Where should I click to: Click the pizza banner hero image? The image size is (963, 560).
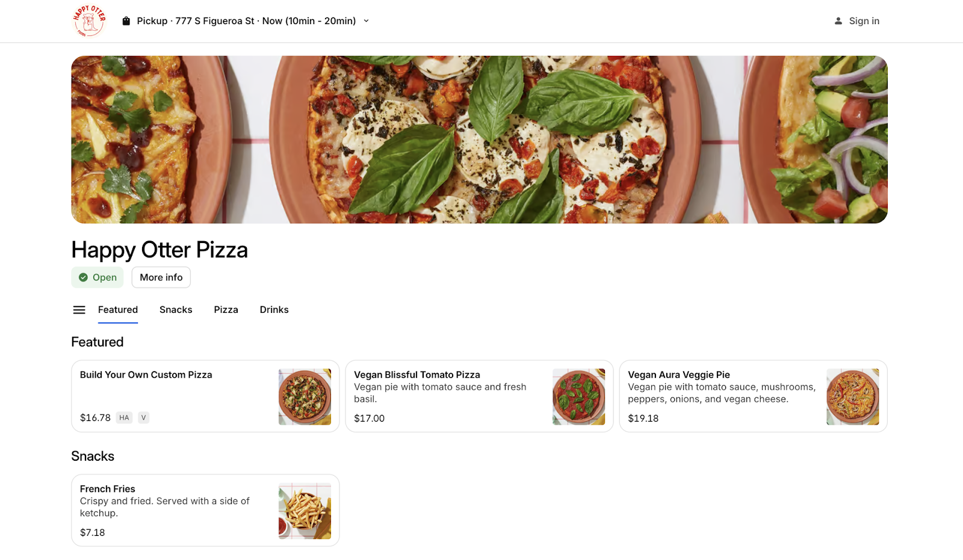coord(479,140)
